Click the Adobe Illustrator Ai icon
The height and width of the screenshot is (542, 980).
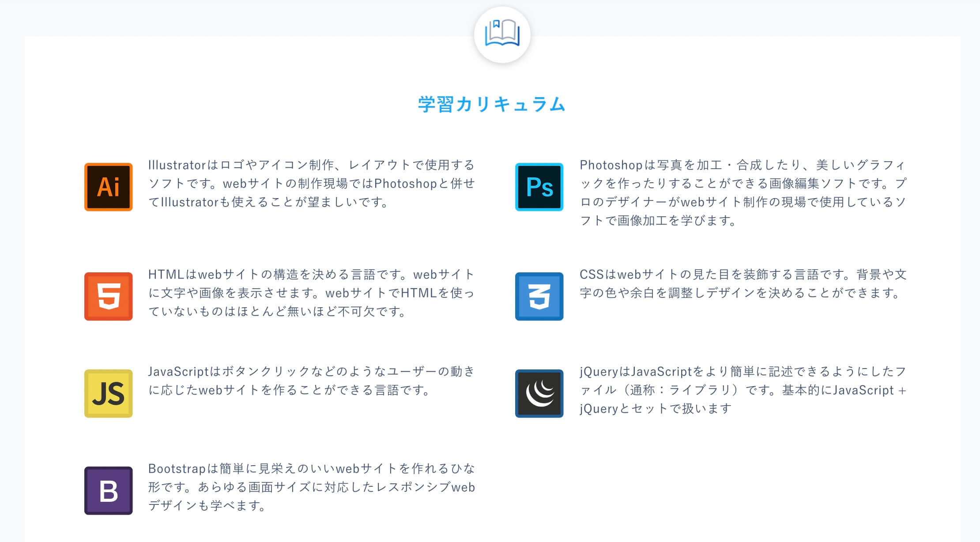tap(108, 187)
